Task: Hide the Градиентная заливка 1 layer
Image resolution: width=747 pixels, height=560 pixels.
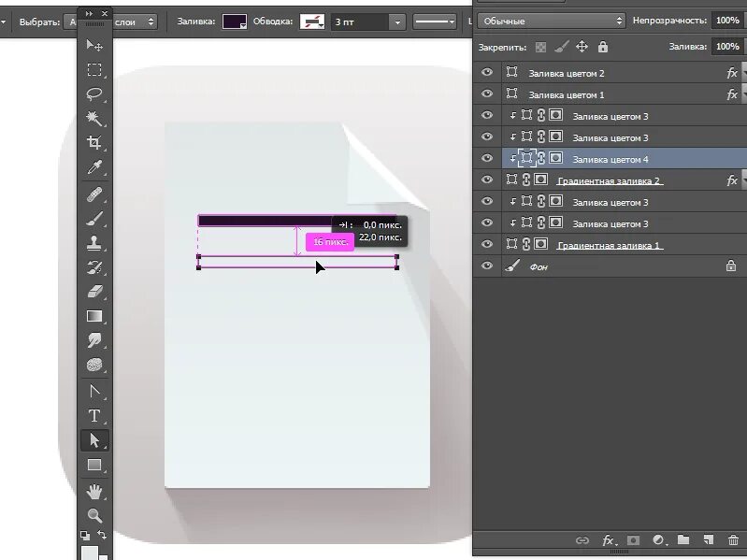Action: 487,244
